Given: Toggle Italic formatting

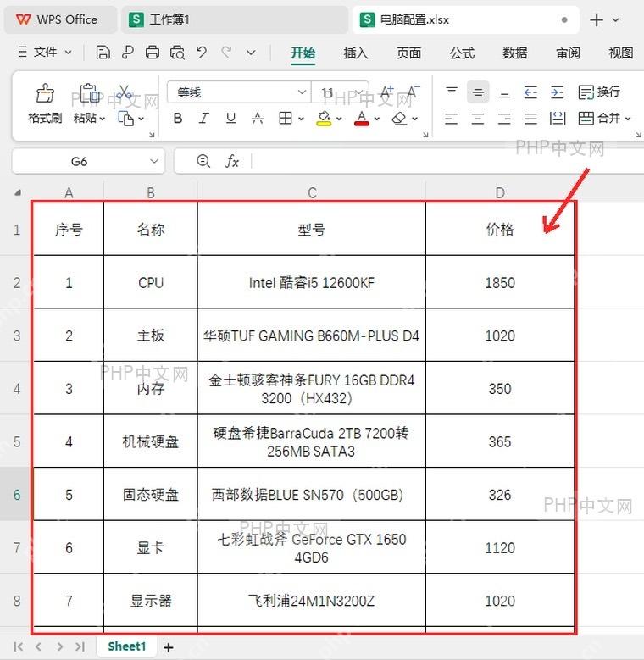Looking at the screenshot, I should point(204,119).
